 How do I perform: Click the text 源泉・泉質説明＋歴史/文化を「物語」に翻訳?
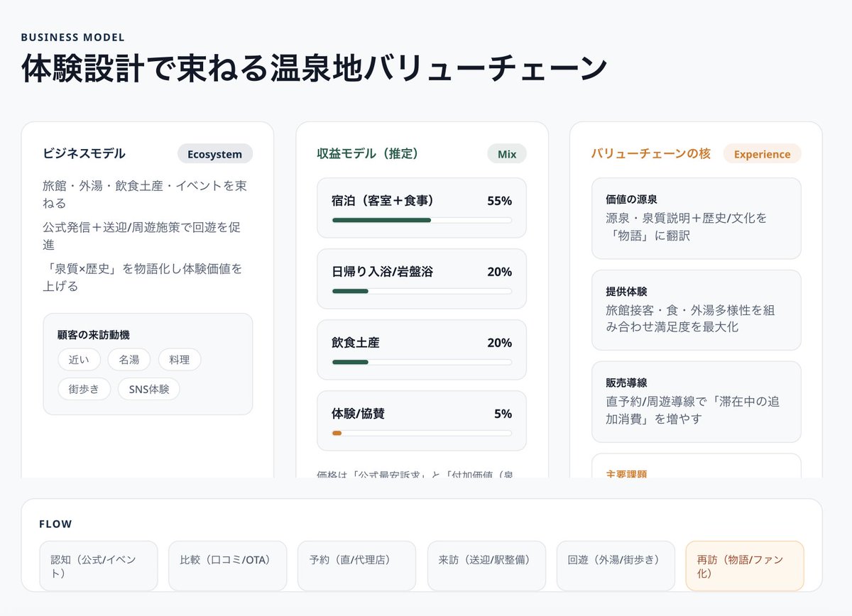[687, 226]
